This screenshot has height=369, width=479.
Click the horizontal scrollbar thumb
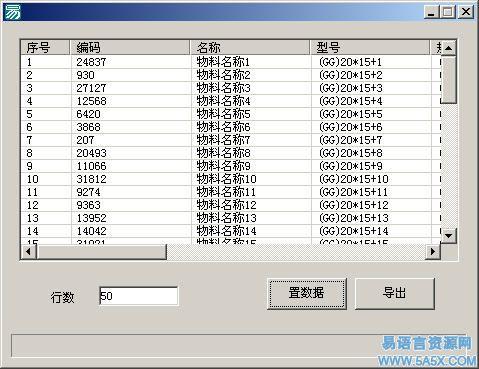click(101, 251)
